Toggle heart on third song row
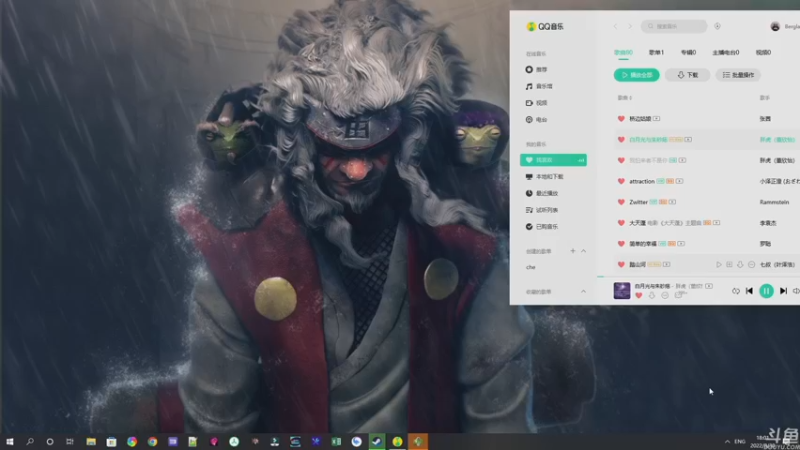The image size is (800, 450). (x=621, y=160)
